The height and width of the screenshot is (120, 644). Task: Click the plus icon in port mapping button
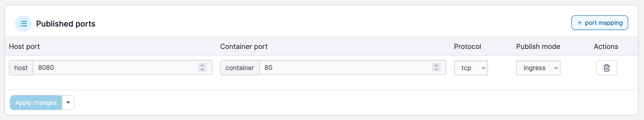point(579,23)
